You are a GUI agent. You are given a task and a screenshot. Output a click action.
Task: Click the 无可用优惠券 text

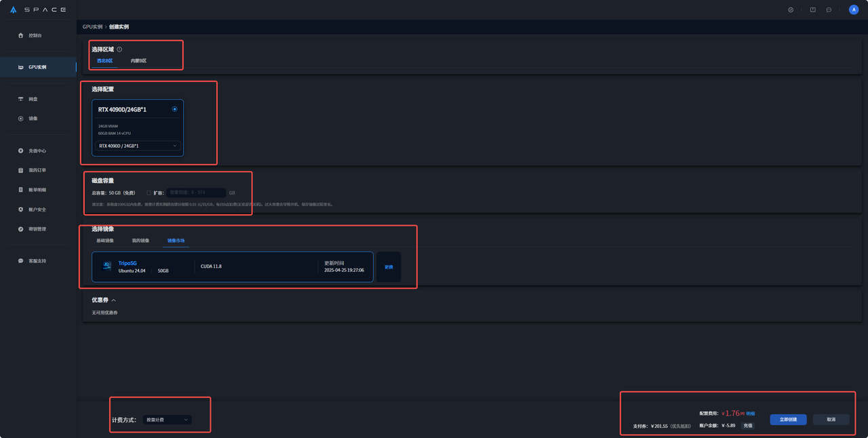[x=104, y=313]
